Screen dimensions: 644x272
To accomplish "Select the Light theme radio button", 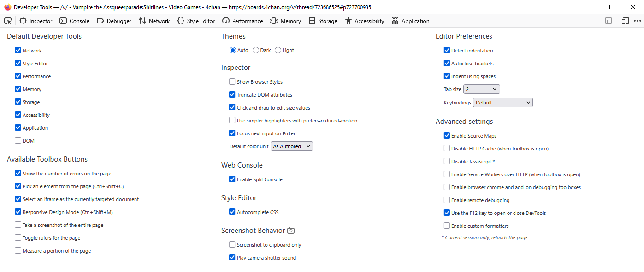I will 278,50.
